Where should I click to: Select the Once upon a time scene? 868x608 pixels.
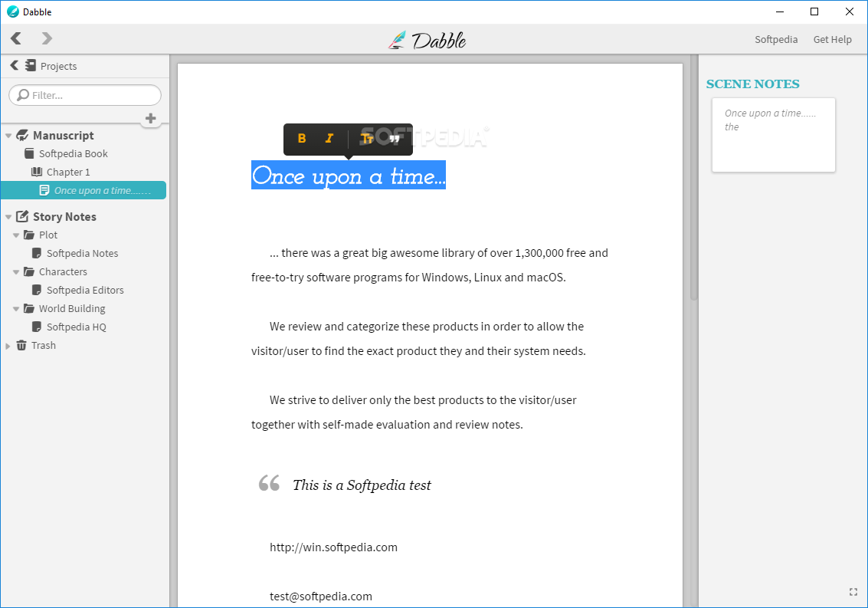[84, 190]
